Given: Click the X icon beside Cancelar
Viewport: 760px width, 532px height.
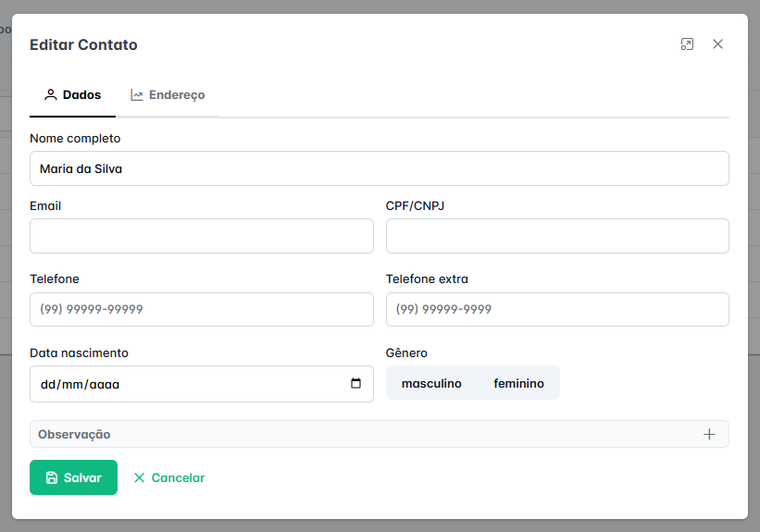Looking at the screenshot, I should click(x=140, y=478).
